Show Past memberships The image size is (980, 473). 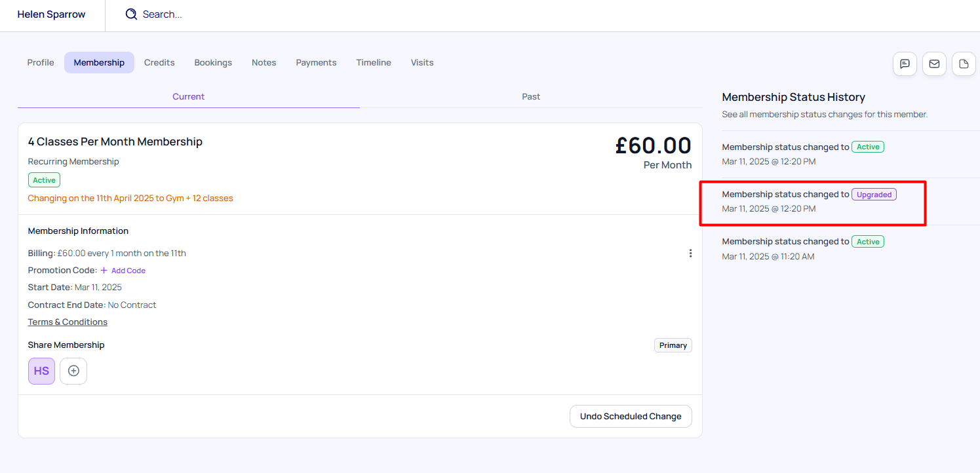click(x=531, y=96)
